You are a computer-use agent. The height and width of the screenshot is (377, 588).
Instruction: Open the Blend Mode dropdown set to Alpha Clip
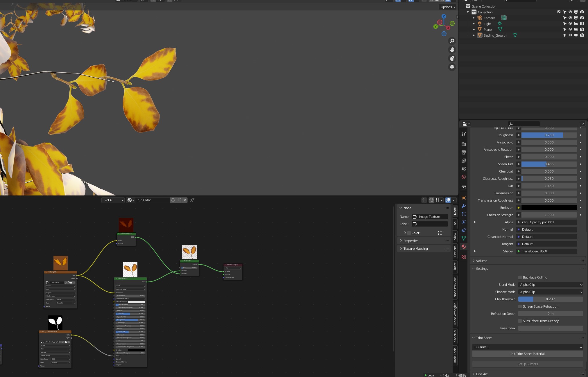pos(551,285)
